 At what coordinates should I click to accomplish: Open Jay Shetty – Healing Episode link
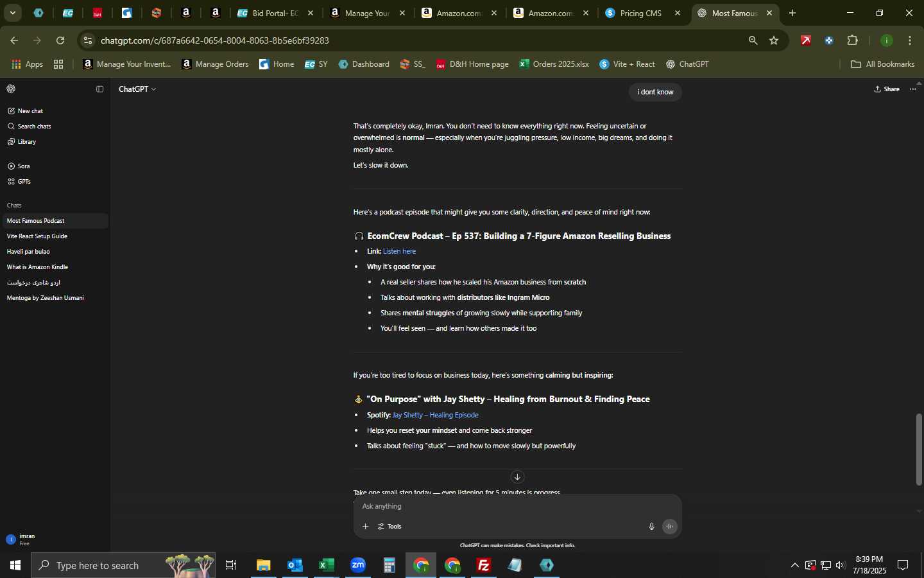[435, 415]
